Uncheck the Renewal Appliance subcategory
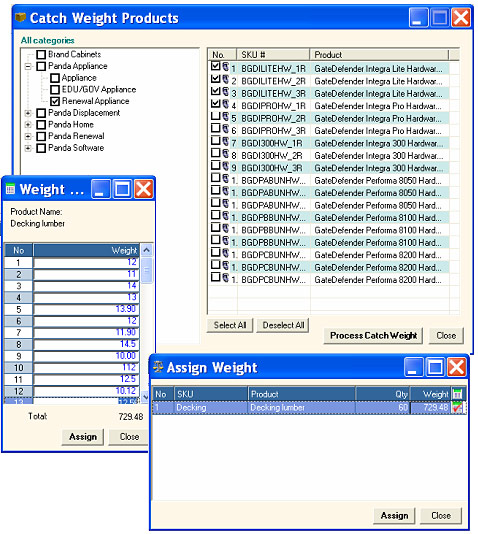Screen dimensions: 478x534 pyautogui.click(x=54, y=101)
